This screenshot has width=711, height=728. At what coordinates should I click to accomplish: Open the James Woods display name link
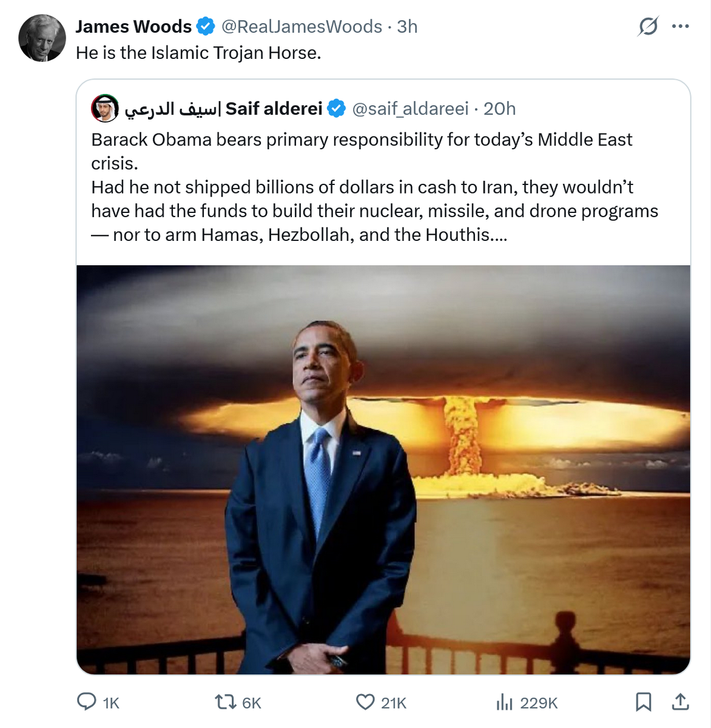point(133,27)
